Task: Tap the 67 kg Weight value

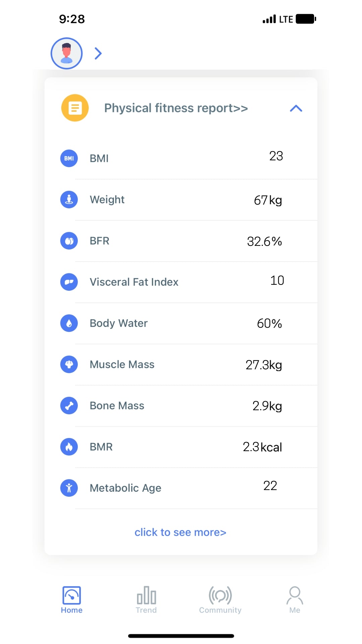Action: click(268, 200)
